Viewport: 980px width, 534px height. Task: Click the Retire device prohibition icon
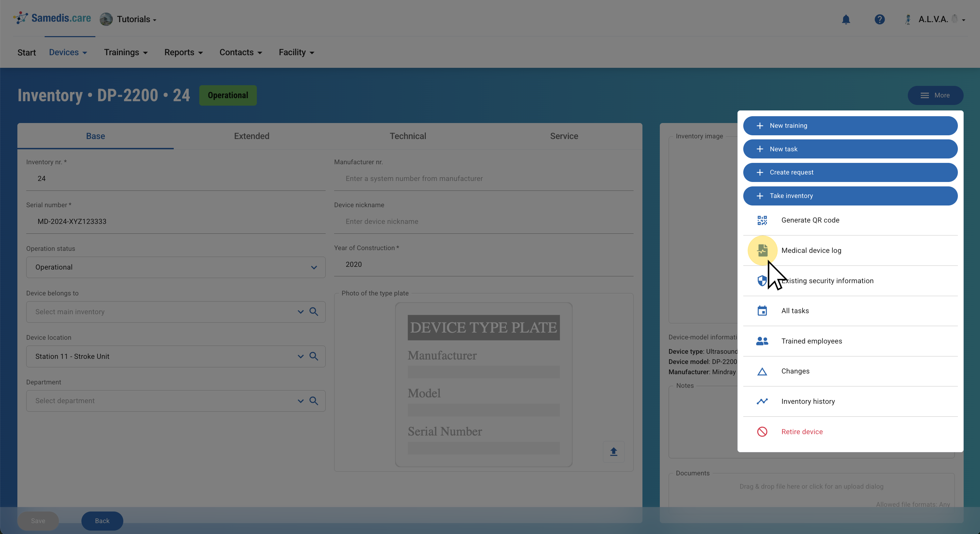[x=762, y=432]
